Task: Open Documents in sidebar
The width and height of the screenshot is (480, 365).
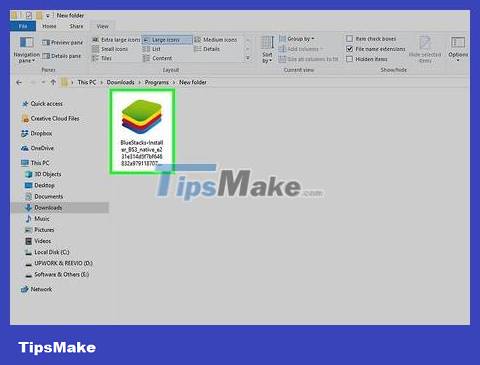Action: (44, 196)
